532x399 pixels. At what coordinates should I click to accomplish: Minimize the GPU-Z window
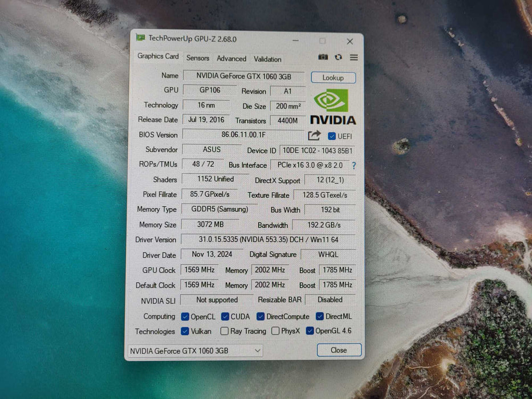[295, 40]
